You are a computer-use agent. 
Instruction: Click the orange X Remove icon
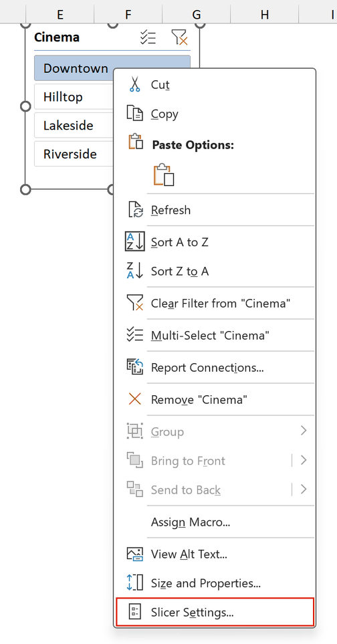134,399
